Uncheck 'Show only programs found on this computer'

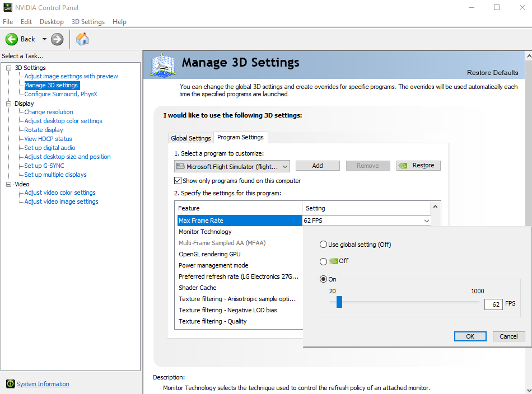tap(178, 181)
